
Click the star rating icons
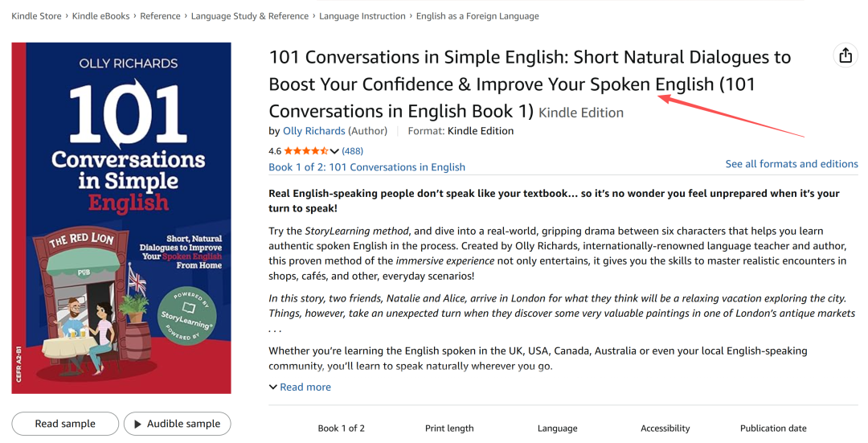pos(307,150)
